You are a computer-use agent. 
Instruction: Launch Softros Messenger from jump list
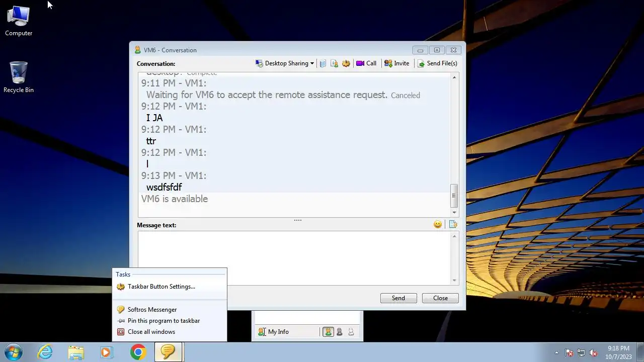[x=170, y=310]
